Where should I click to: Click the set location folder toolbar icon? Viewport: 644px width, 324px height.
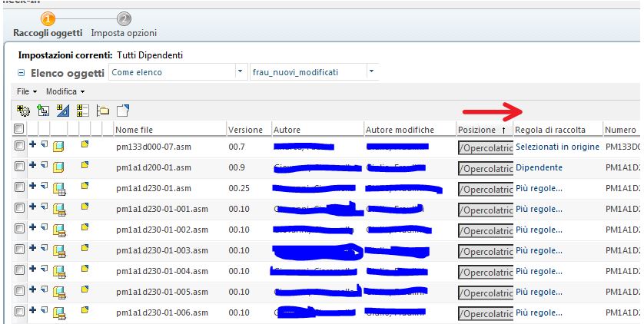click(x=103, y=111)
